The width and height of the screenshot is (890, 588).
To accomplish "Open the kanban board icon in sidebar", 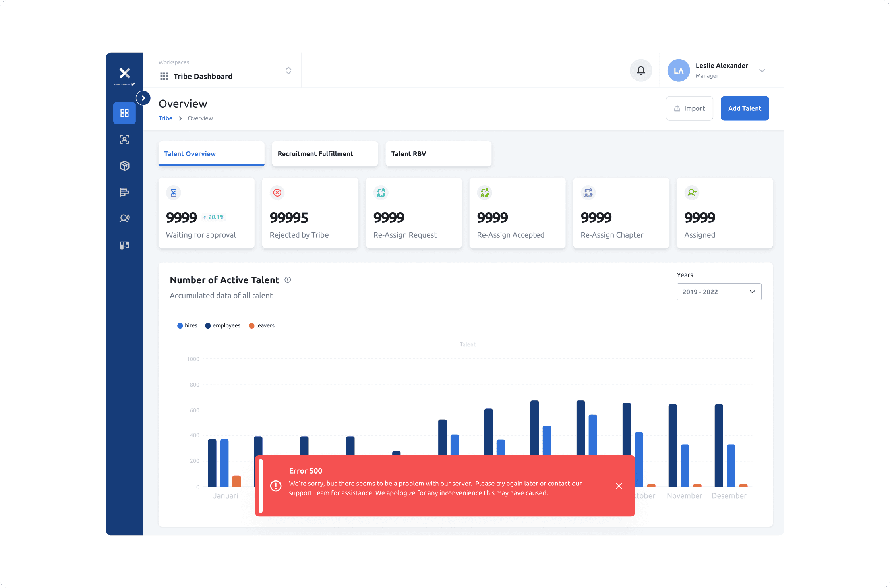I will click(x=124, y=245).
